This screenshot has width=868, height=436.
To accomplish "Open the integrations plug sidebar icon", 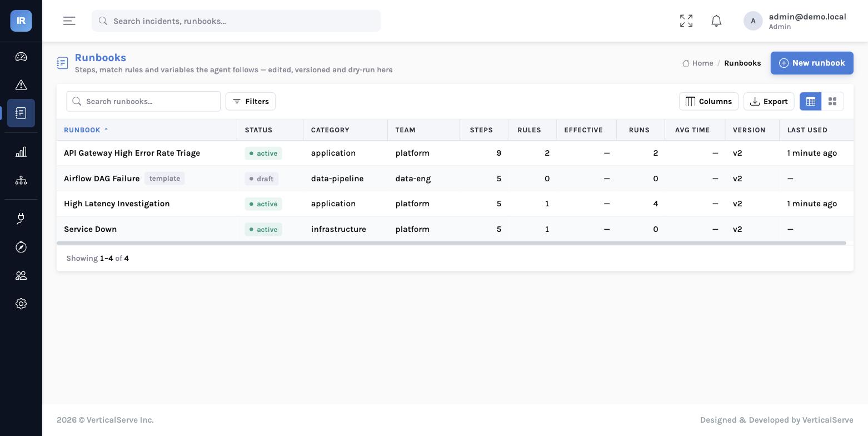I will coord(21,219).
